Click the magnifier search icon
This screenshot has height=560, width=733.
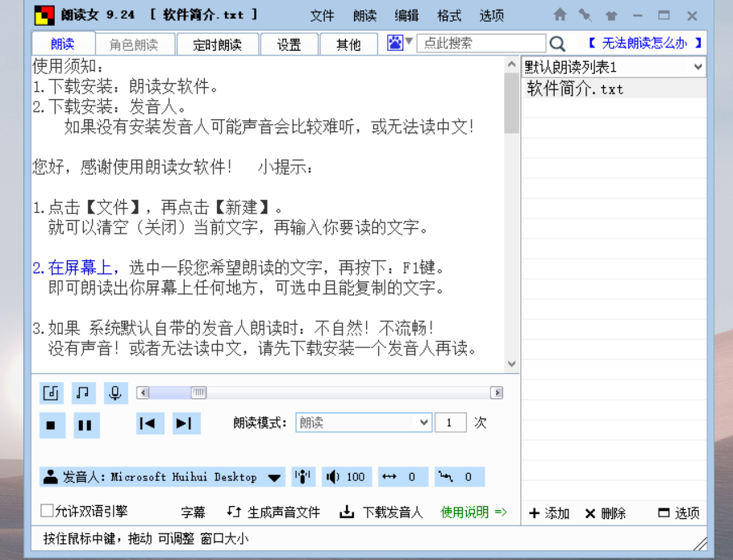[x=557, y=44]
